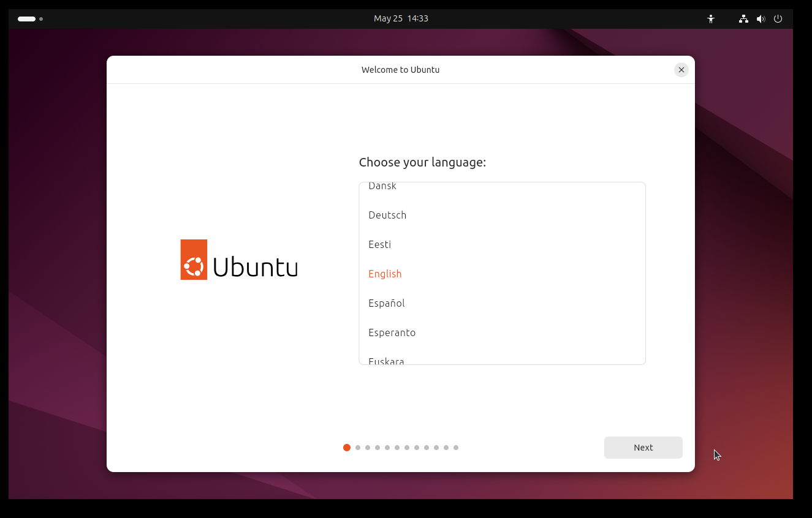Click the Next button
This screenshot has width=812, height=518.
click(643, 448)
